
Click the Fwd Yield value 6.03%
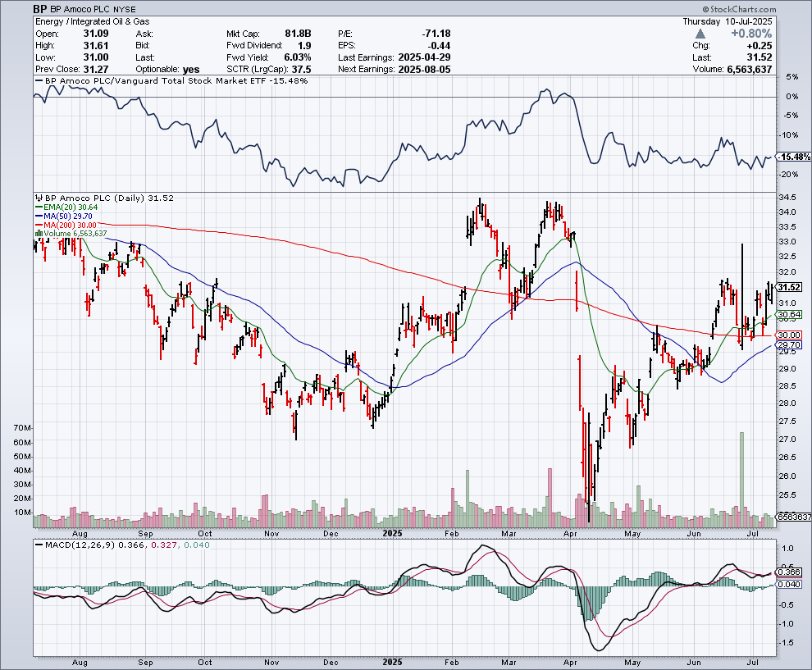coord(298,57)
